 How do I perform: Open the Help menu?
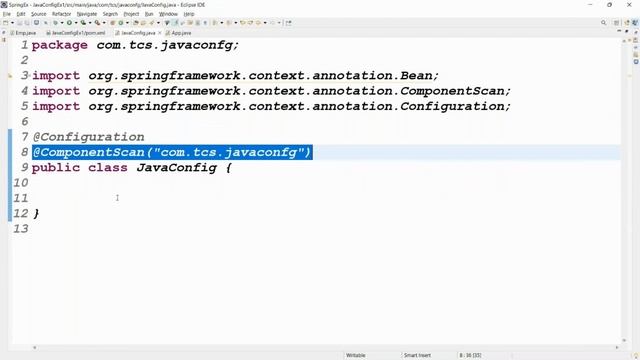point(189,14)
